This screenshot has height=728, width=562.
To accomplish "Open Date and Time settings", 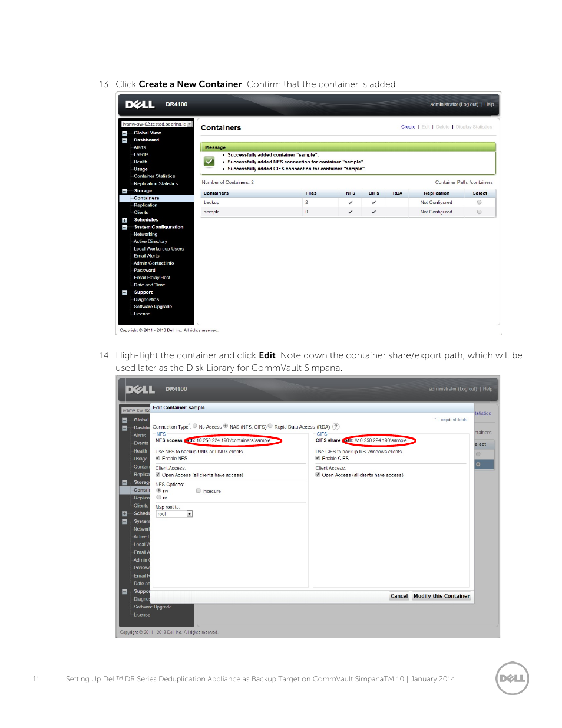I will coord(150,285).
